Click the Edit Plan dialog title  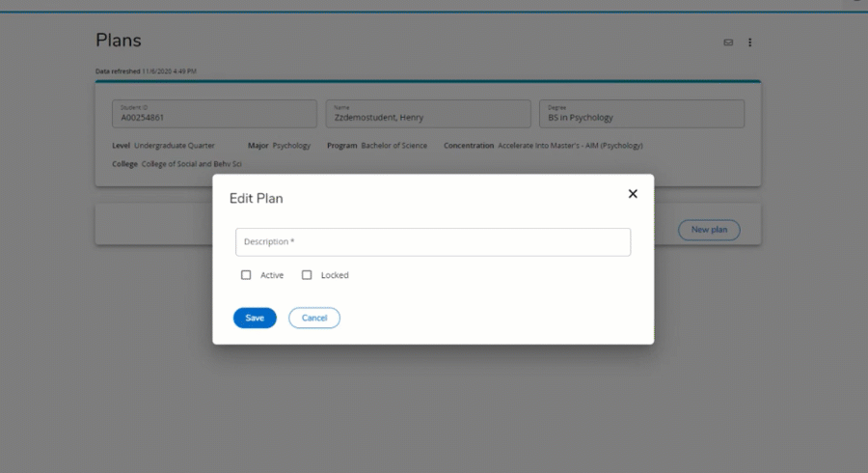tap(256, 198)
